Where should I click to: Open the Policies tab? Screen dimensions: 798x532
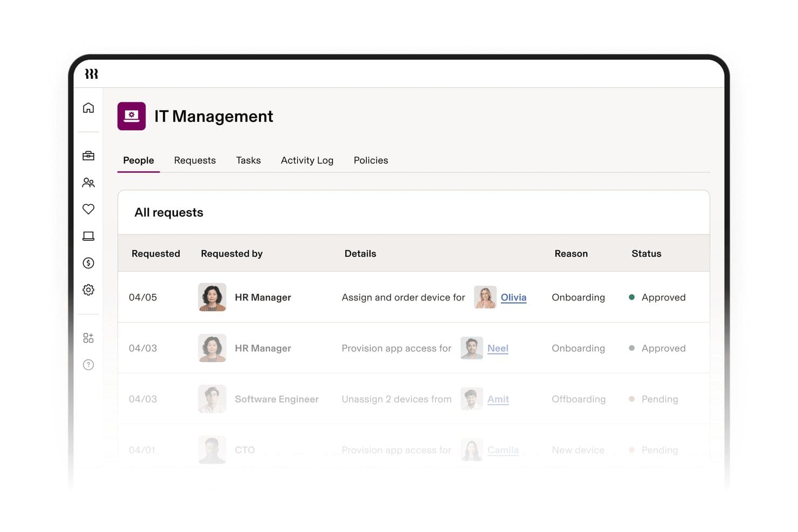371,160
